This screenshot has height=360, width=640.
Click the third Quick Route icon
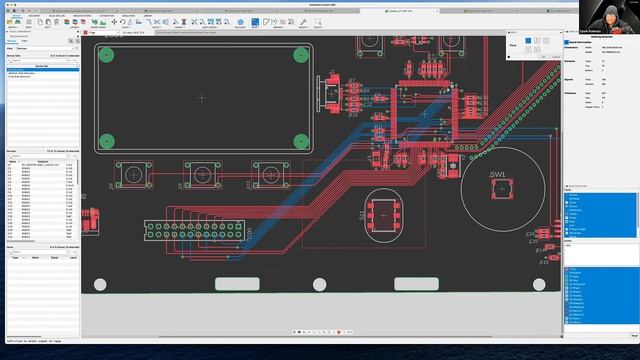point(211,22)
